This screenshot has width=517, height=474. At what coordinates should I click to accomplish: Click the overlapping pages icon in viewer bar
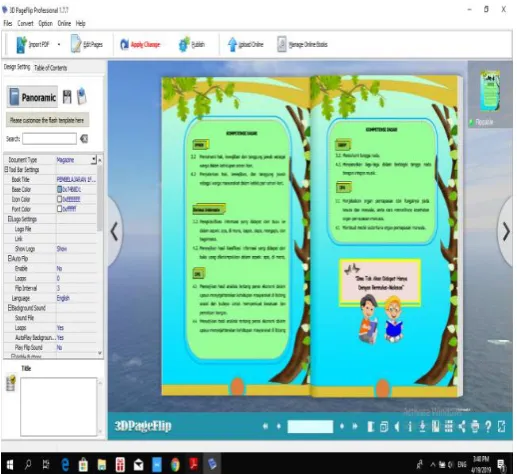pos(384,426)
